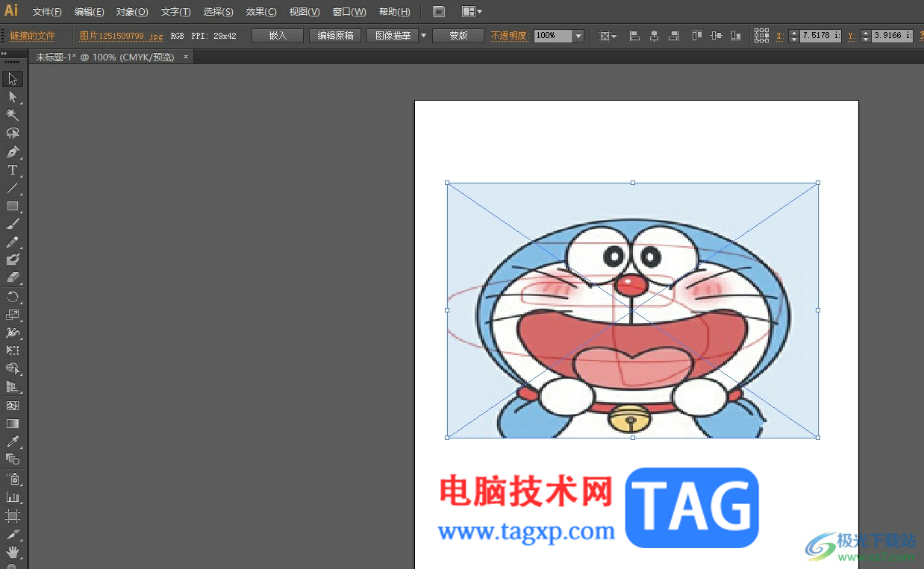Screen dimensions: 924x569
Task: Click the horizontal align right icon
Action: click(673, 36)
